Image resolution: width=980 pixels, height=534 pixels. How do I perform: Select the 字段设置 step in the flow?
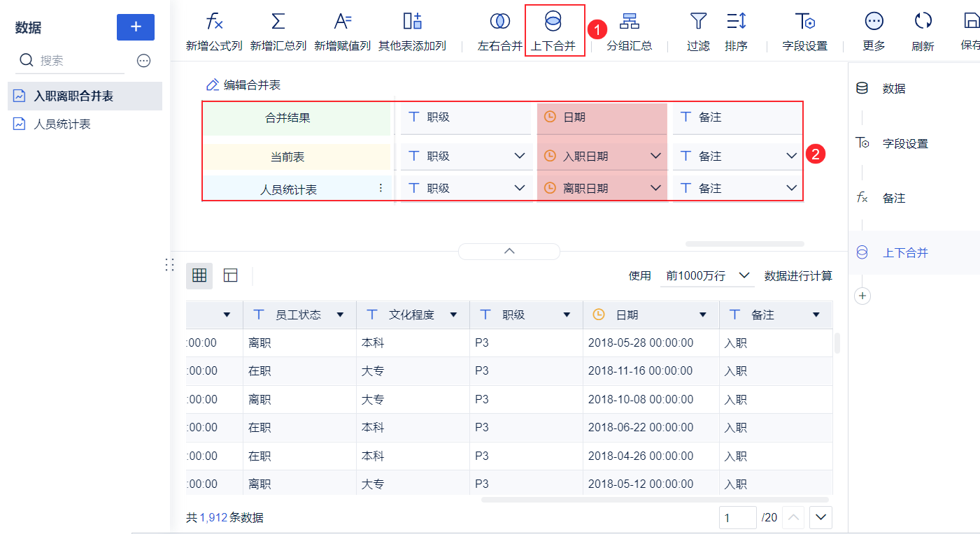(x=892, y=143)
